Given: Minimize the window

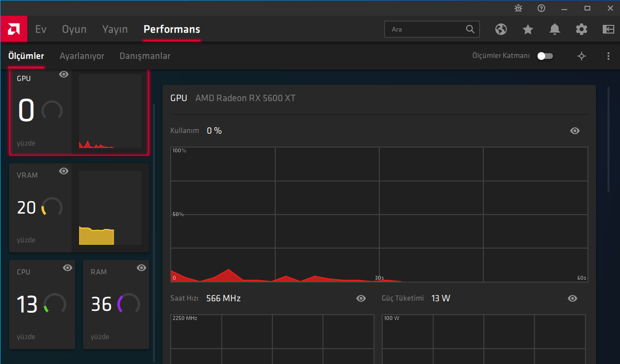Looking at the screenshot, I should pos(564,8).
